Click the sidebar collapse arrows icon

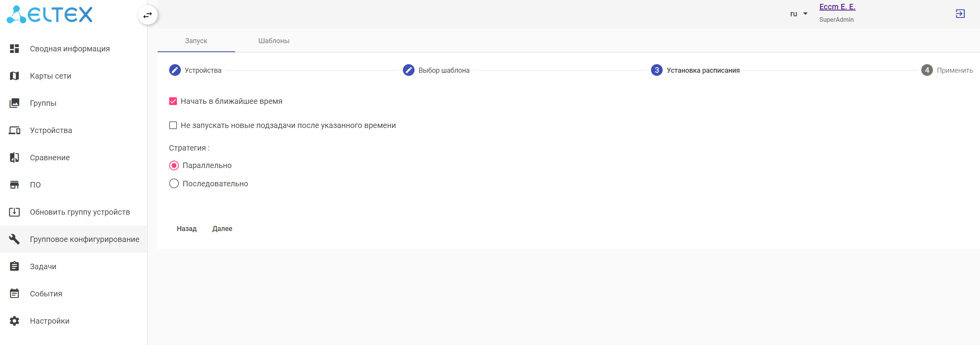[x=148, y=15]
